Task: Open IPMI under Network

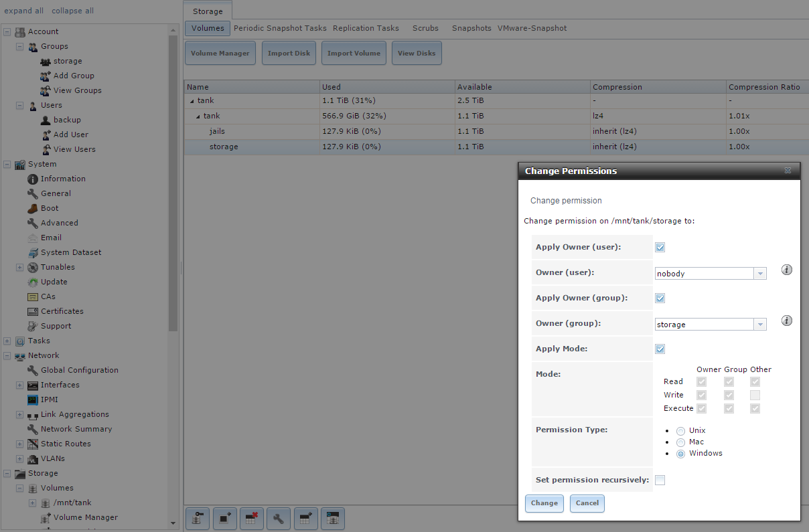Action: tap(50, 400)
